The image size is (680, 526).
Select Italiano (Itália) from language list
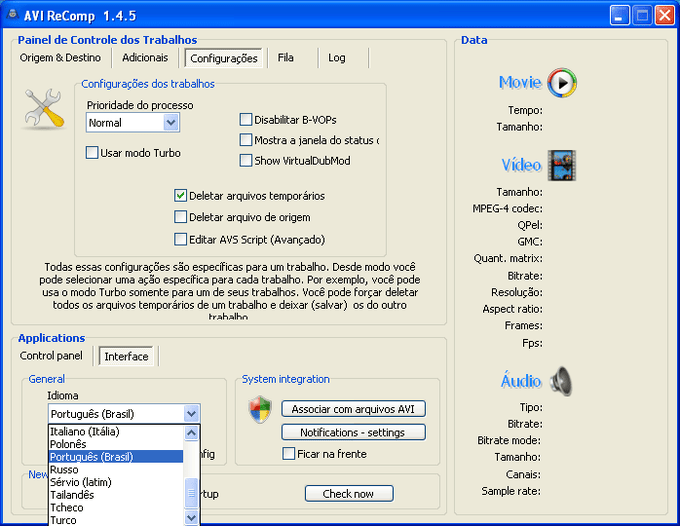pos(116,431)
